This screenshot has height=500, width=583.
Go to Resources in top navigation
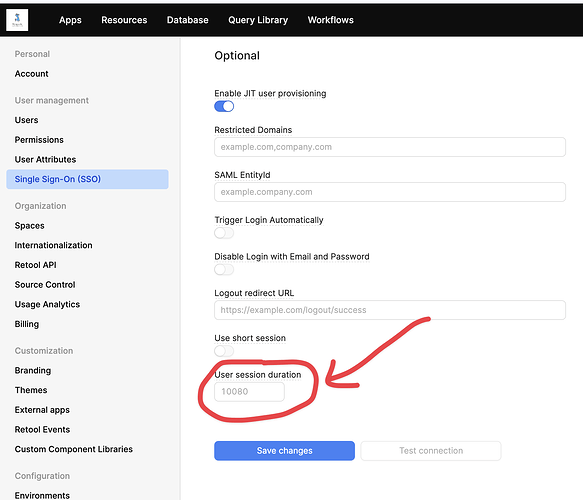tap(124, 20)
